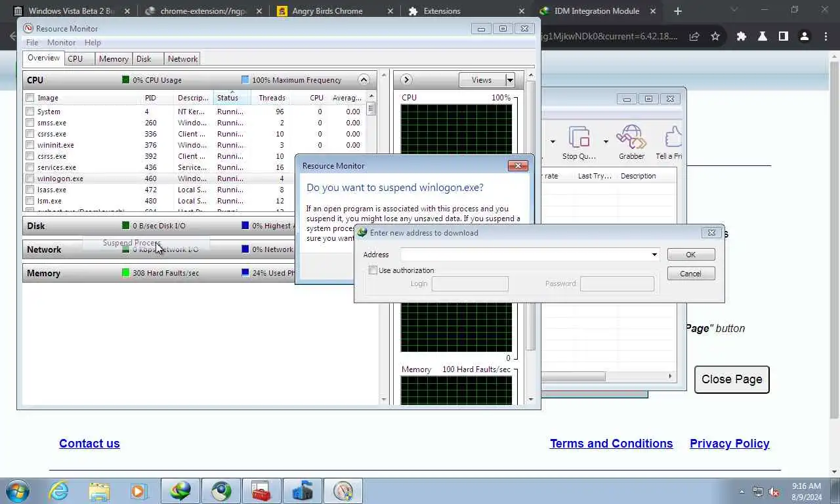
Task: Switch to the Network tab
Action: 182,59
